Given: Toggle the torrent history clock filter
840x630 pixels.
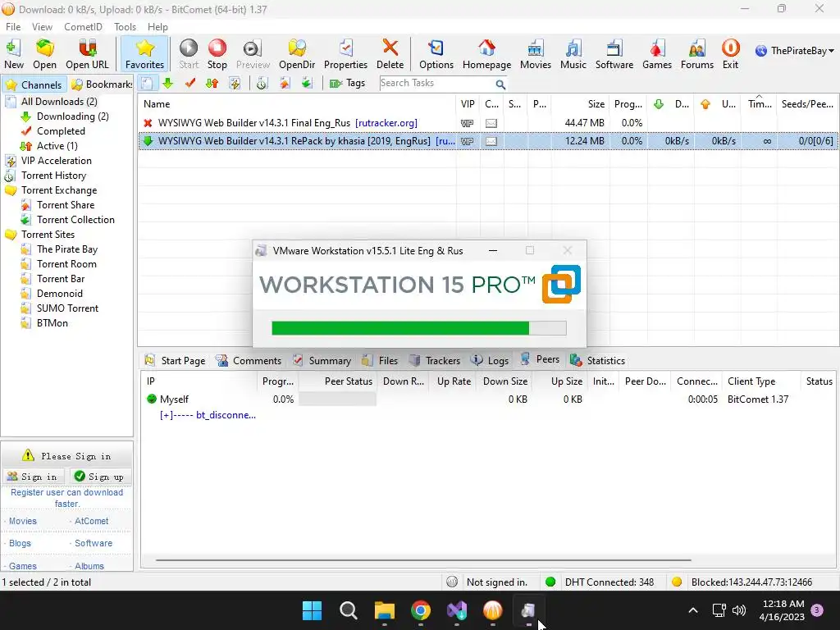Looking at the screenshot, I should click(x=262, y=84).
